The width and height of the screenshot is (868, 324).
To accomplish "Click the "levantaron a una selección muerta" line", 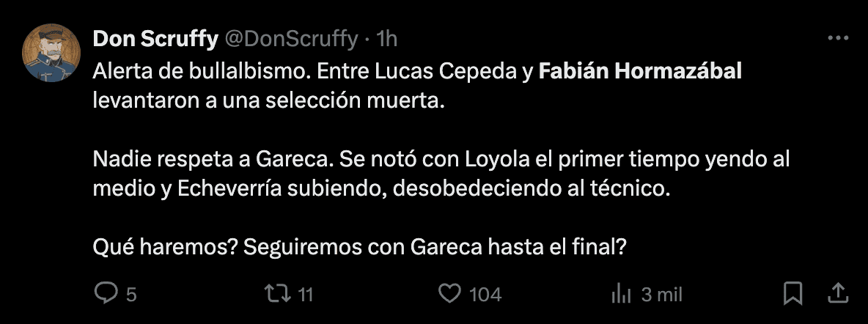I will (x=269, y=99).
